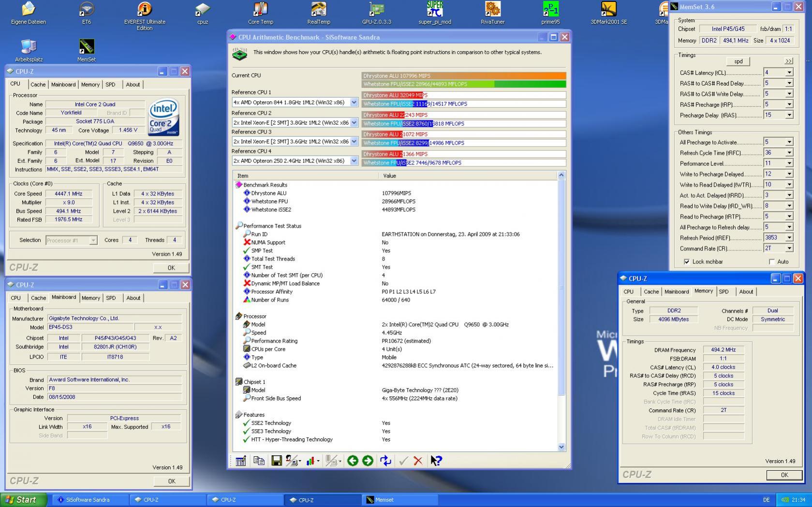Open the bar chart options icon
This screenshot has height=507, width=812.
point(310,461)
